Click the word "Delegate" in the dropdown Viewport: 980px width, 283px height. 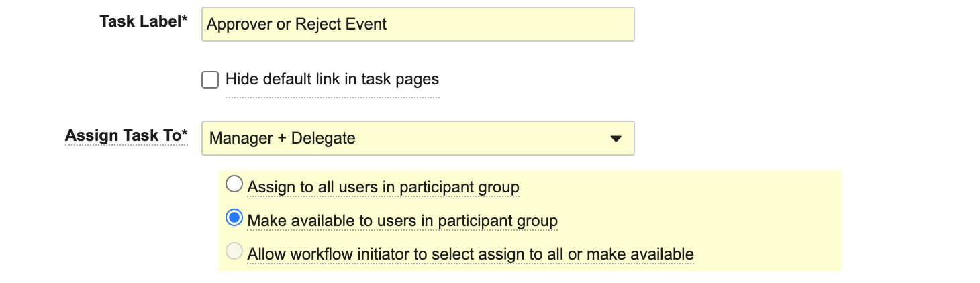(x=324, y=139)
